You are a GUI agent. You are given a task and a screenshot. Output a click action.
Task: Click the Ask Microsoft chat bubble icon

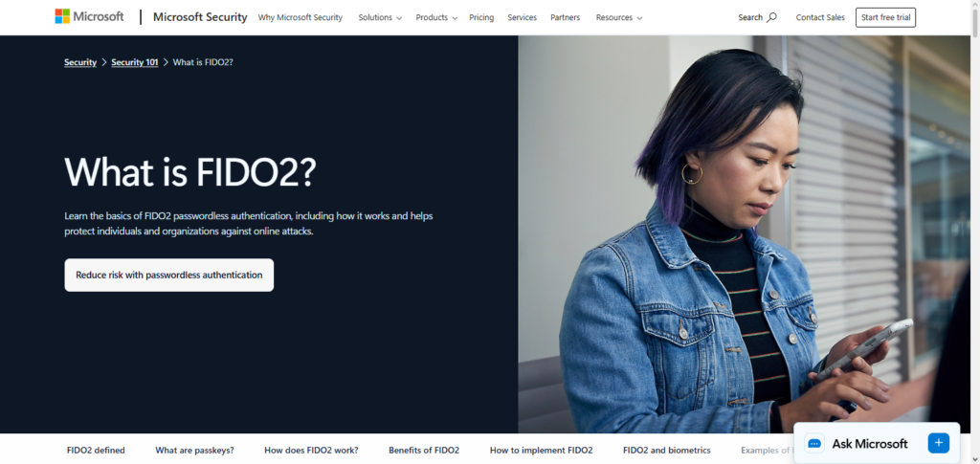click(x=814, y=443)
